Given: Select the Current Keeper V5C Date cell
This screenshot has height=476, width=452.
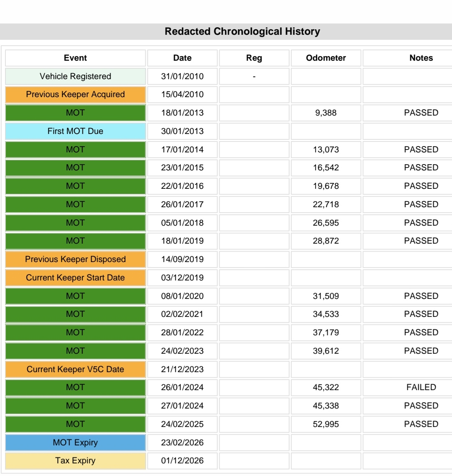Looking at the screenshot, I should 75,369.
